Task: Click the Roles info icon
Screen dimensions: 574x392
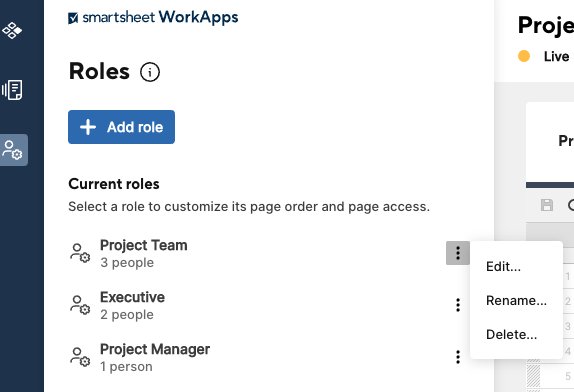Action: pos(150,72)
